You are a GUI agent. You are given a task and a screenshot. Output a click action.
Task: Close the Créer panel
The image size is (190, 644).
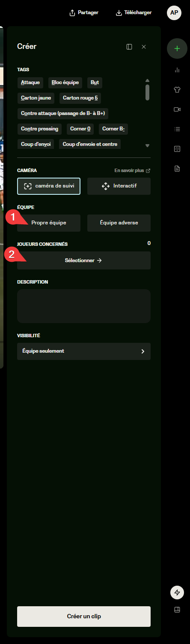pos(144,47)
